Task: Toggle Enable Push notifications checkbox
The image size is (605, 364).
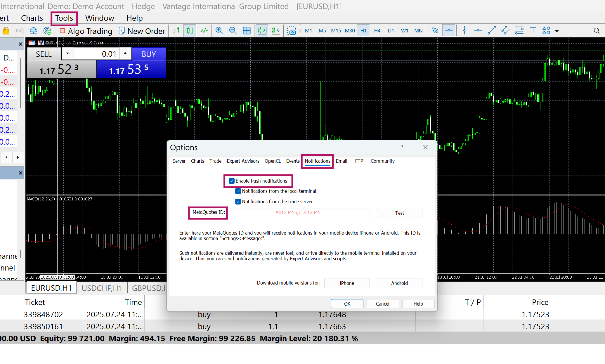Action: click(232, 181)
